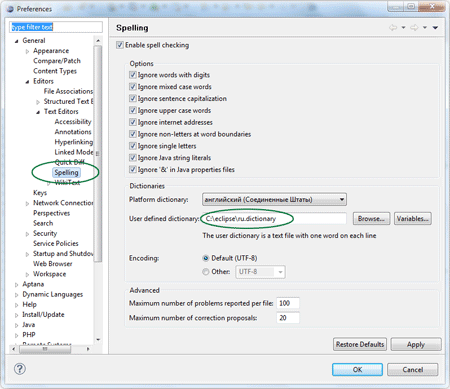Go back using the back arrow icon
The width and height of the screenshot is (450, 389).
(x=393, y=28)
